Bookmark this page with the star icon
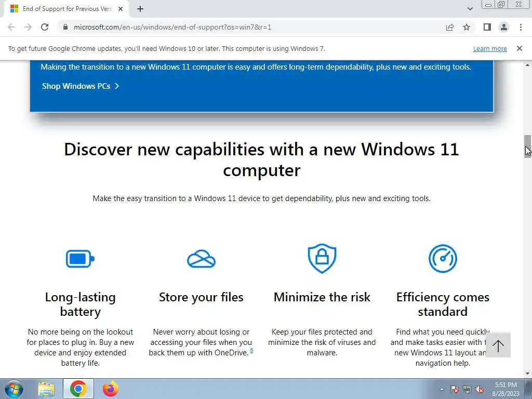This screenshot has width=532, height=399. [467, 27]
